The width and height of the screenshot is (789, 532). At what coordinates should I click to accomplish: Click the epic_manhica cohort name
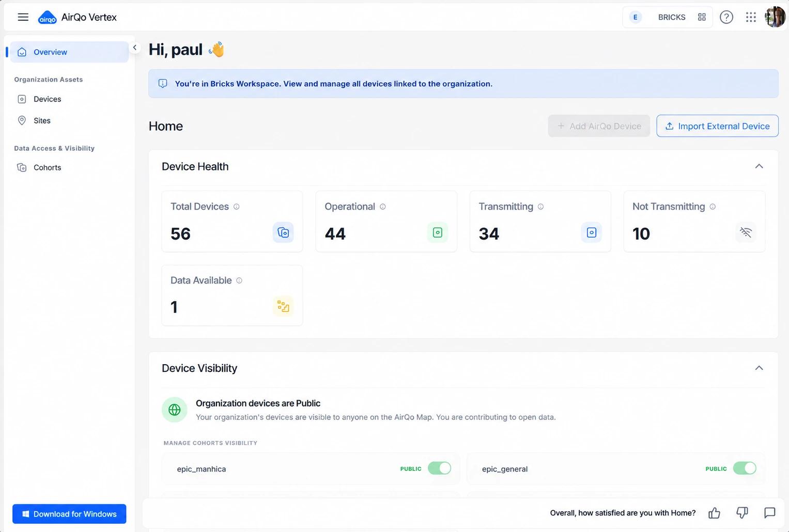click(x=202, y=469)
